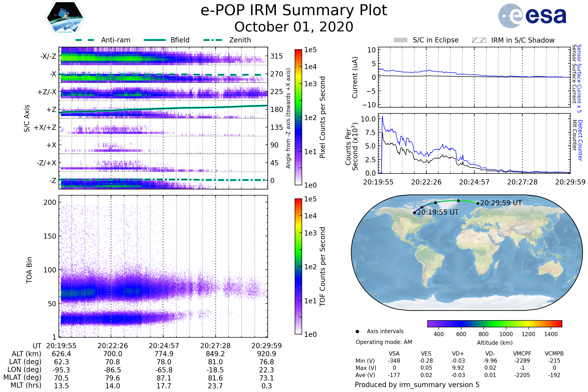The width and height of the screenshot is (588, 392).
Task: Click the VMCPF voltage column header
Action: coord(522,354)
